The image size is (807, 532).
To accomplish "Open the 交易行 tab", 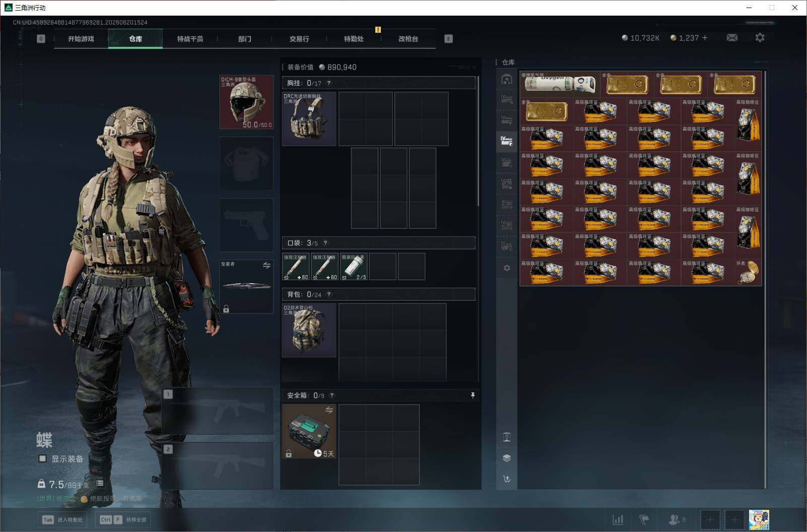I will (299, 39).
